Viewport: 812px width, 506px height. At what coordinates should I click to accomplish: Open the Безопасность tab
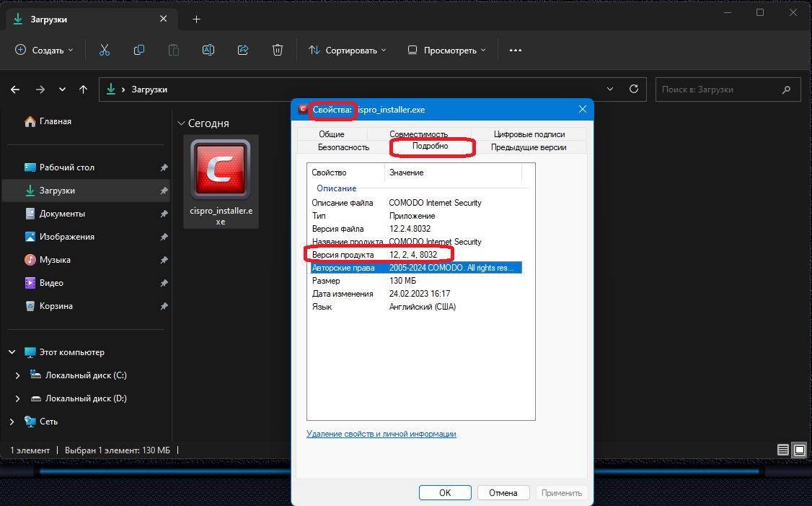click(343, 147)
